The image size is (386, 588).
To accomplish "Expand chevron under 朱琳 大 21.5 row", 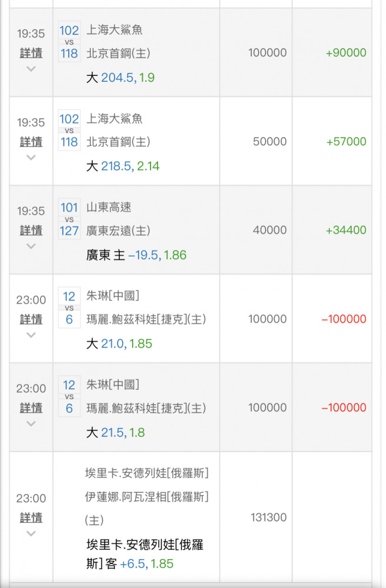I will pyautogui.click(x=31, y=423).
